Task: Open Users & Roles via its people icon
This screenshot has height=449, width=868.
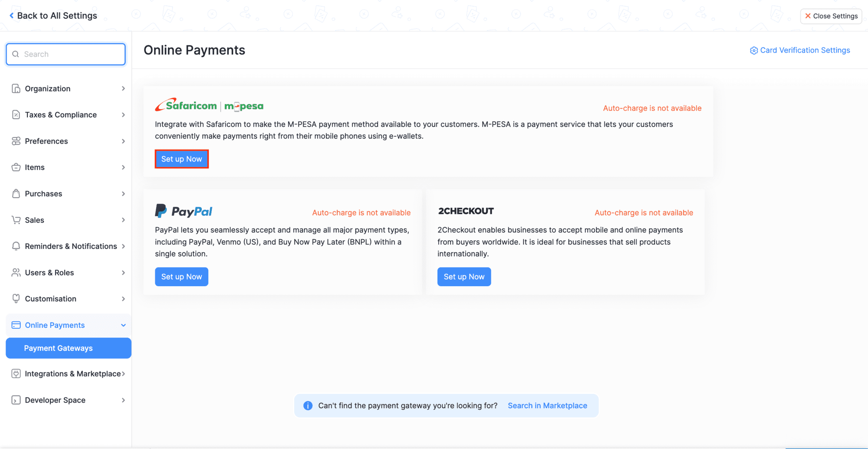Action: click(16, 272)
